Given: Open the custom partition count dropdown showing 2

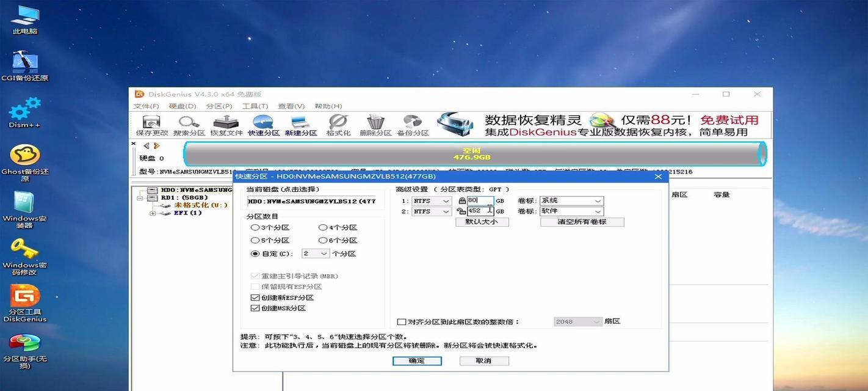Looking at the screenshot, I should [x=315, y=254].
